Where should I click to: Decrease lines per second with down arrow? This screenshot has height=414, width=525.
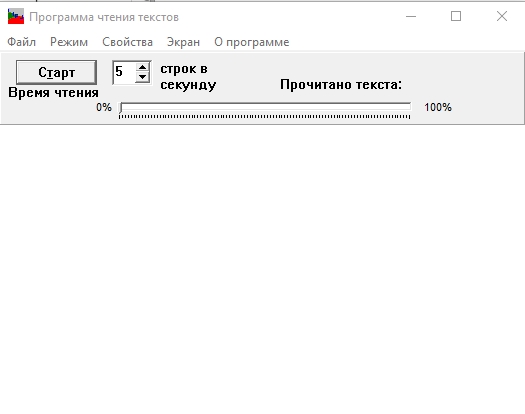point(142,77)
